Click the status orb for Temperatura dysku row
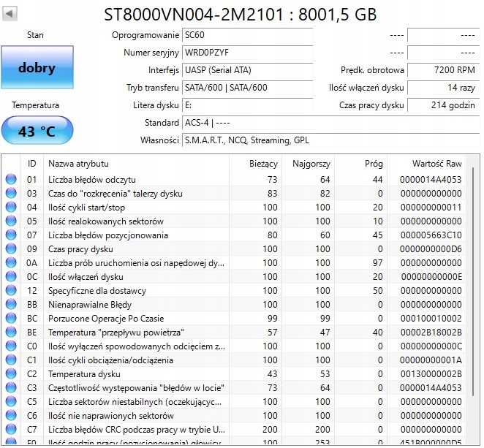 pyautogui.click(x=11, y=374)
